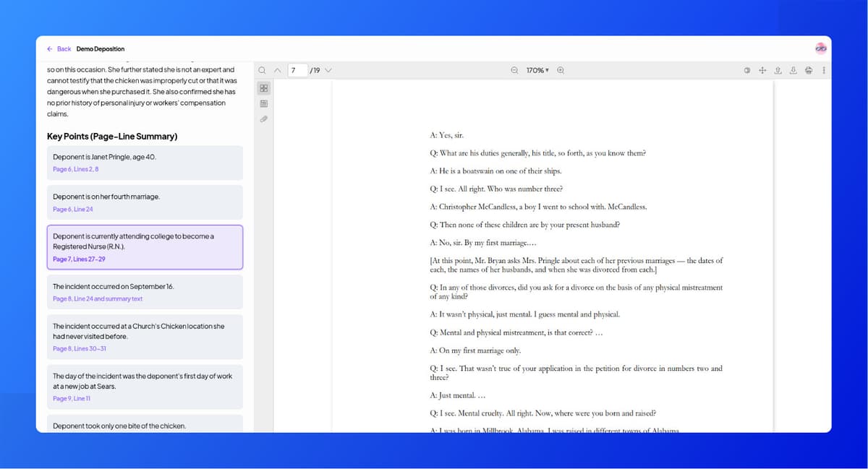Open the 170% zoom level dropdown
This screenshot has width=868, height=469.
pos(536,70)
